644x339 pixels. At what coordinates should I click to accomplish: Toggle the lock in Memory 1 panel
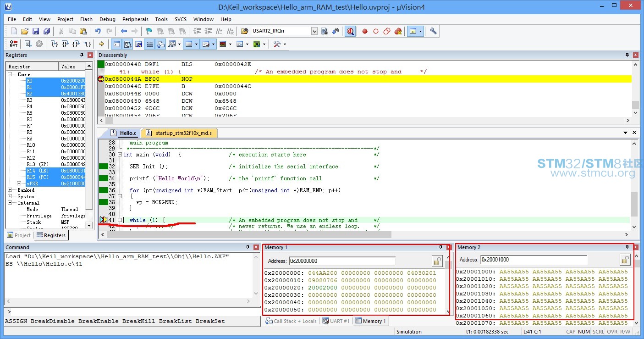coord(437,261)
